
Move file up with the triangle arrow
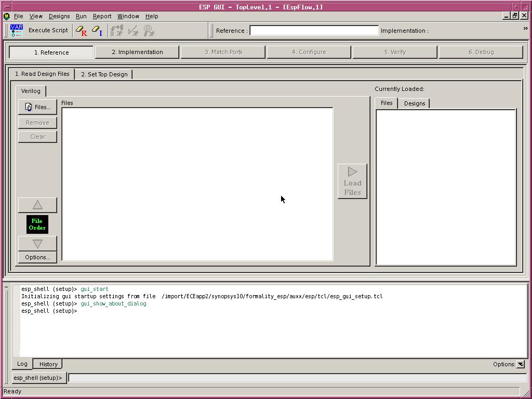[37, 205]
